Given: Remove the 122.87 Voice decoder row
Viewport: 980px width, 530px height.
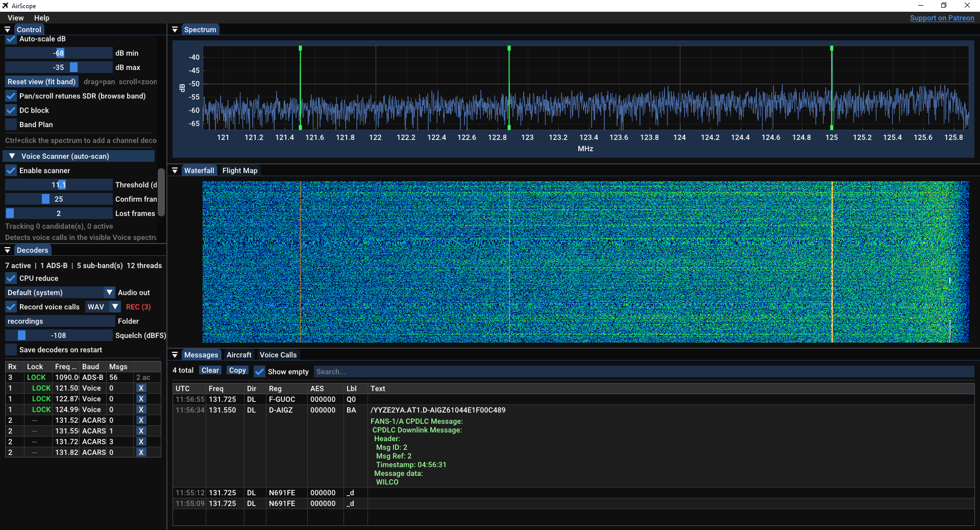Looking at the screenshot, I should pos(141,399).
